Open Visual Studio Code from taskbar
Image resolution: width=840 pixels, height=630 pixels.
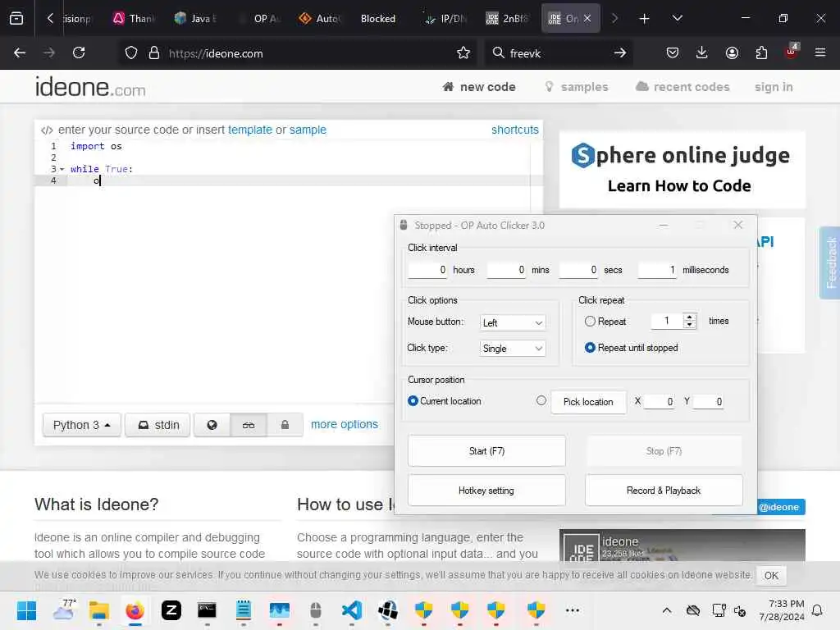coord(352,610)
